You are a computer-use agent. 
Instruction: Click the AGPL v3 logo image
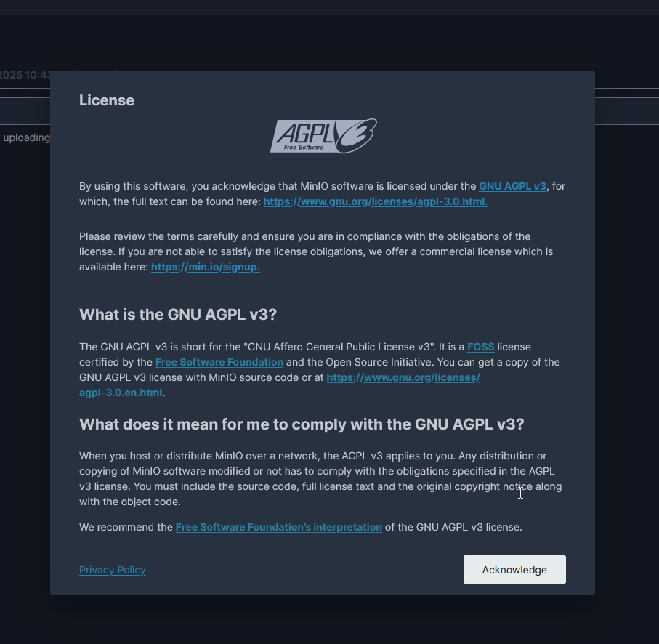[x=323, y=135]
